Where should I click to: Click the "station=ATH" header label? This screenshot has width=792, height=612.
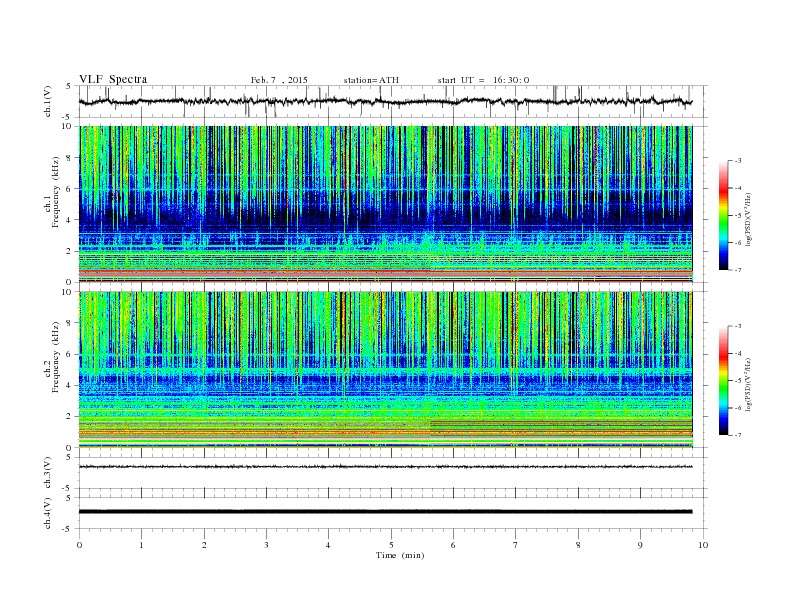coord(371,80)
